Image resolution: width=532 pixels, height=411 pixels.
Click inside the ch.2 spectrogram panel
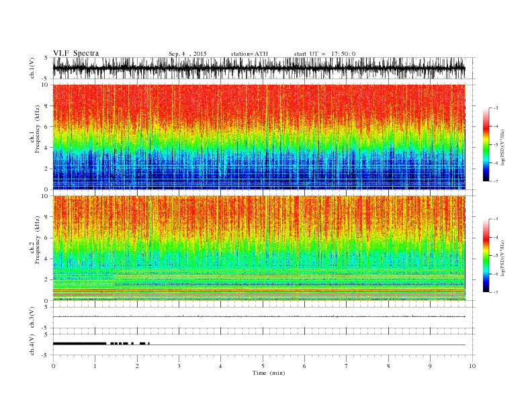(x=259, y=248)
